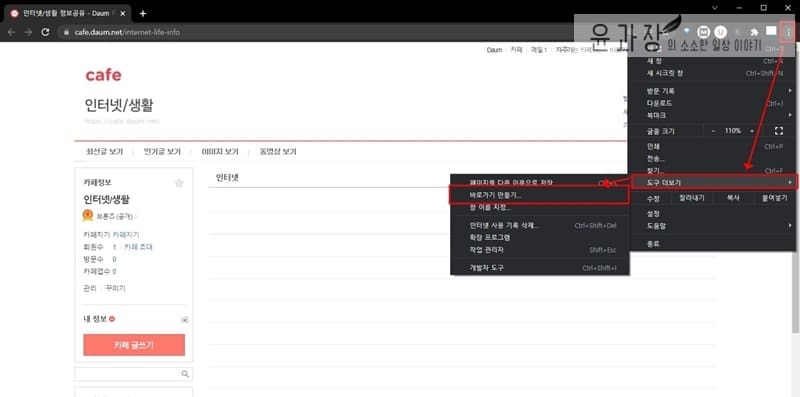
Task: Reload the page with the refresh icon
Action: (45, 32)
